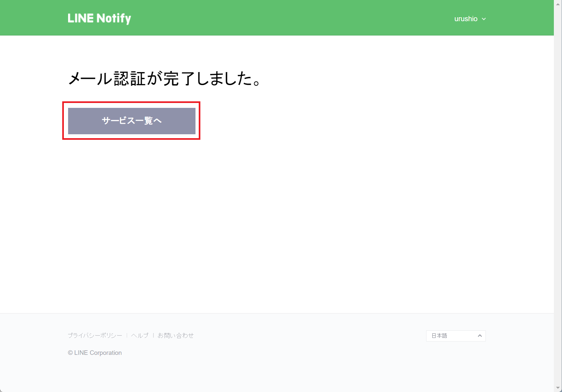Click the vertical scrollbar track

[x=558, y=196]
